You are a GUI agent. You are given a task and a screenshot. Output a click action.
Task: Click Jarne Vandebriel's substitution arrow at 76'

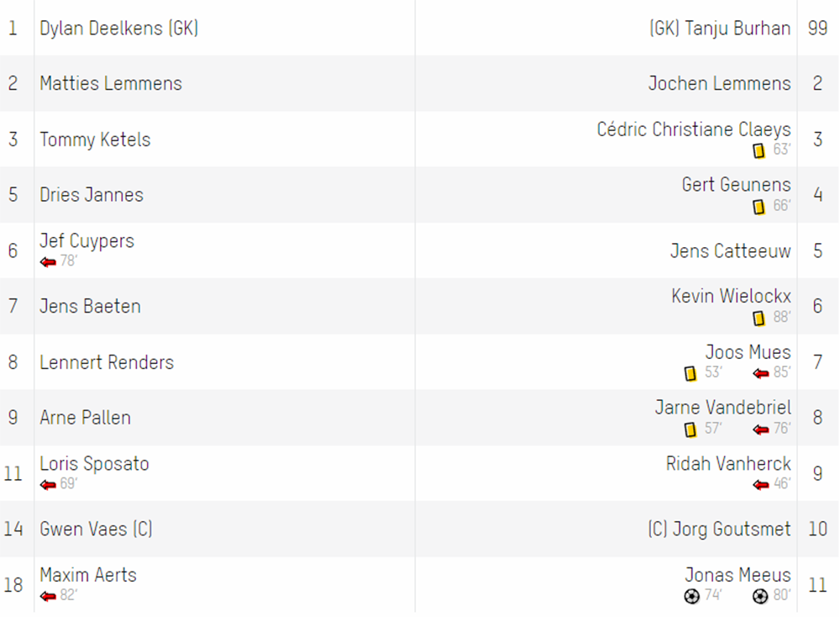pyautogui.click(x=760, y=429)
